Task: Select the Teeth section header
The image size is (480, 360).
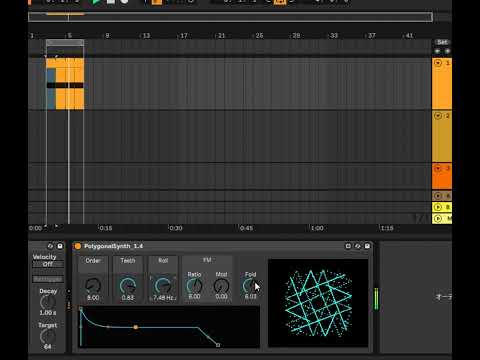Action: tap(128, 261)
